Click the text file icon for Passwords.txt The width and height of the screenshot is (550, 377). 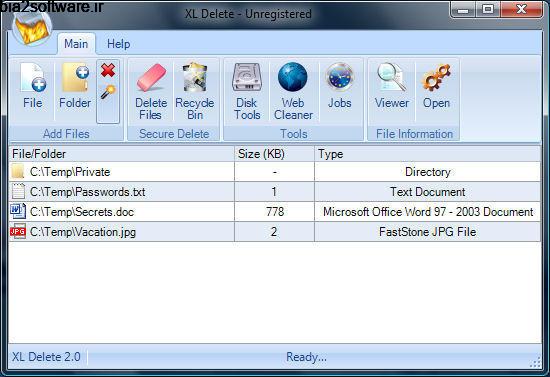point(18,191)
